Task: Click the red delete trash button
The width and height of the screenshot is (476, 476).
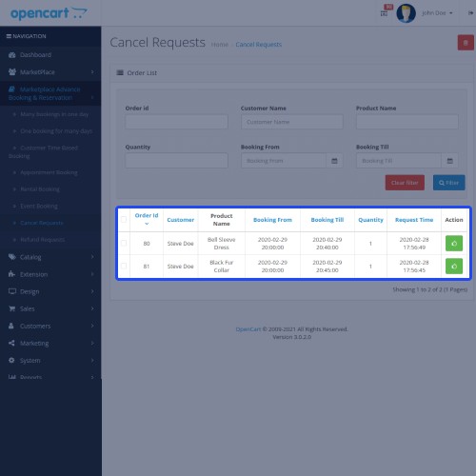Action: (466, 43)
